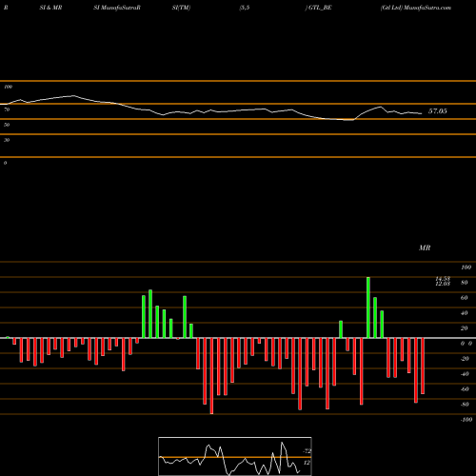Click the RSI value label 57.05
The image size is (476, 476).
coord(438,111)
